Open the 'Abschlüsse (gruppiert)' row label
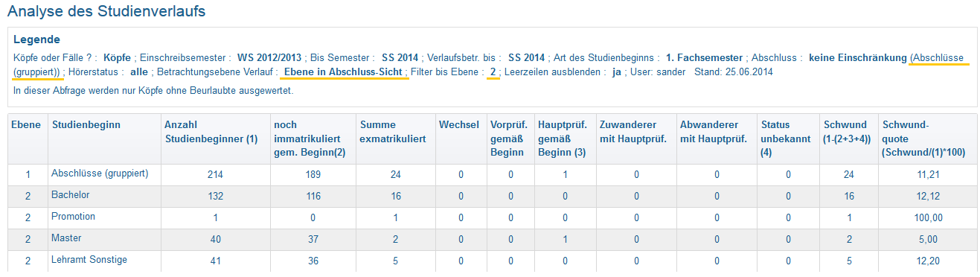 click(x=100, y=173)
